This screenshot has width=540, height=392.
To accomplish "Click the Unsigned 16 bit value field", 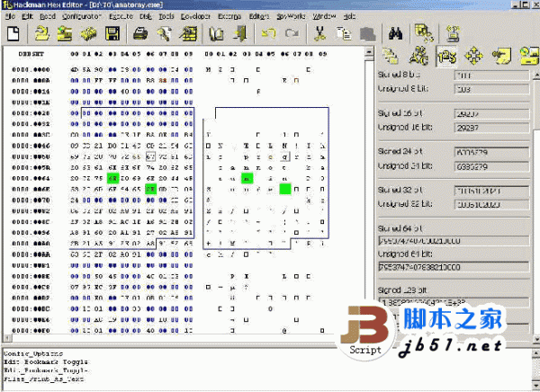I will pyautogui.click(x=491, y=128).
